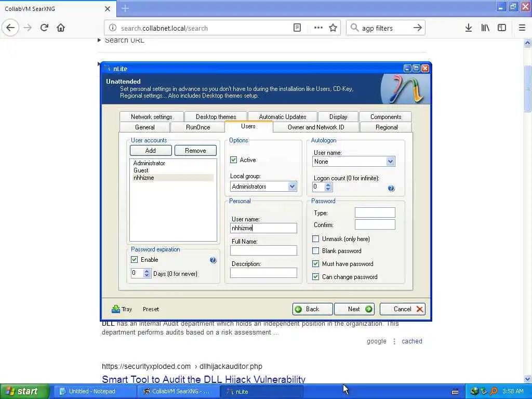
Task: Click Remove user account button
Action: (x=195, y=151)
